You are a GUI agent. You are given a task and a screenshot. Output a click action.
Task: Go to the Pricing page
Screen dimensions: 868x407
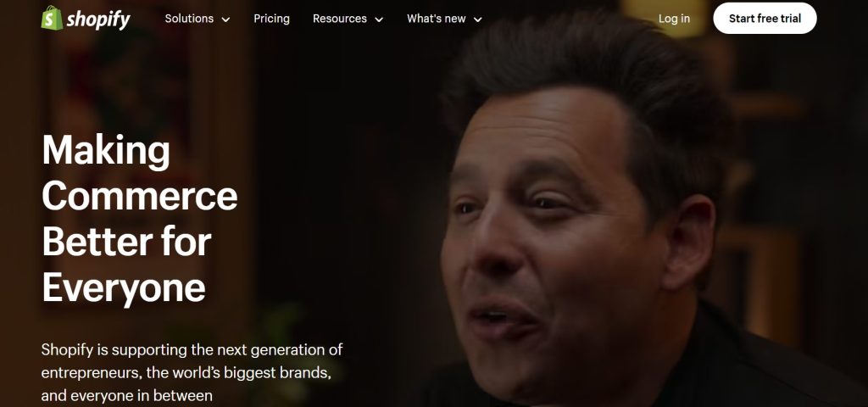click(271, 19)
